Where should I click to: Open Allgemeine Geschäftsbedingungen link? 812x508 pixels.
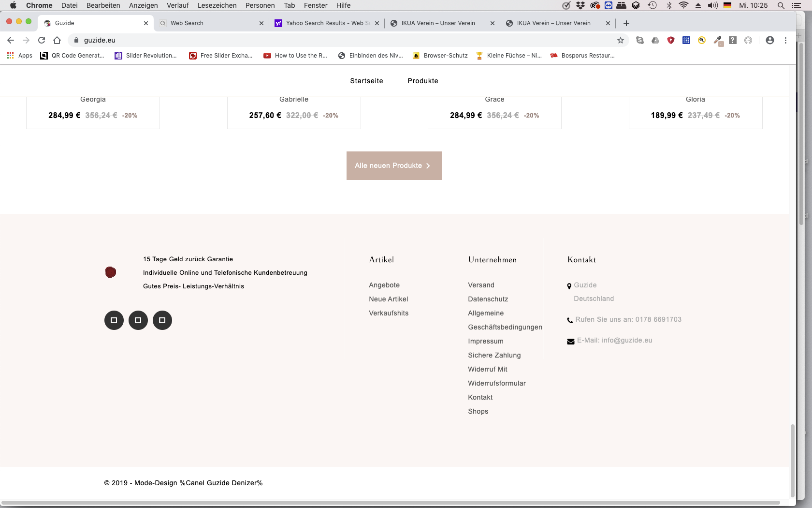coord(505,320)
